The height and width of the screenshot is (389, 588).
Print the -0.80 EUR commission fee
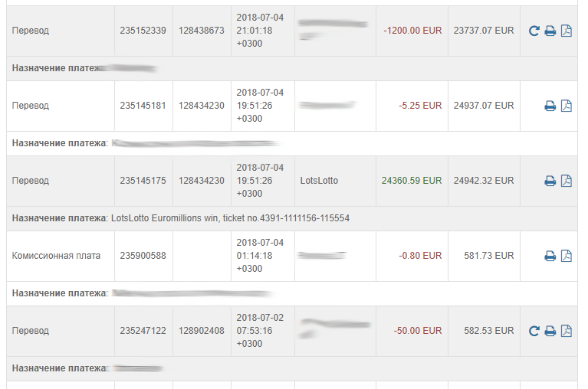[x=550, y=256]
